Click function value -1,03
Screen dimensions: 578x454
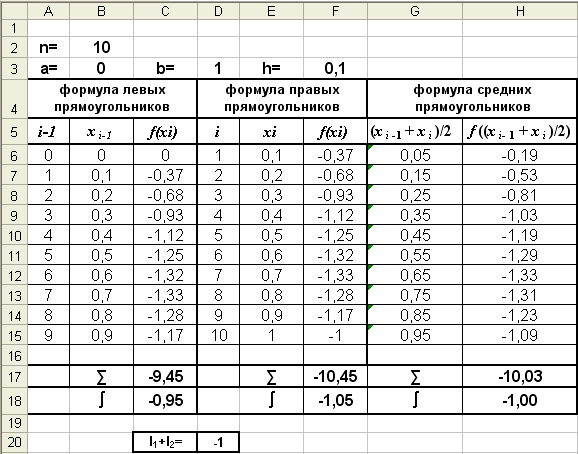520,215
